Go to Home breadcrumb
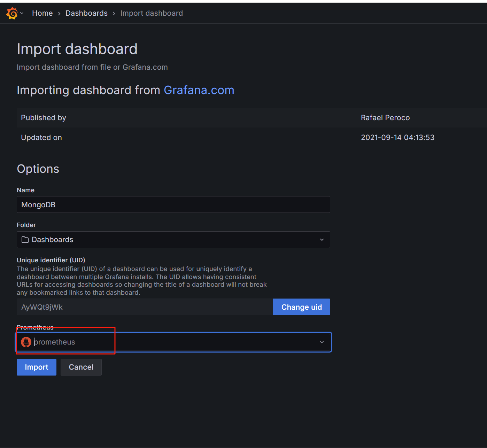 [42, 13]
